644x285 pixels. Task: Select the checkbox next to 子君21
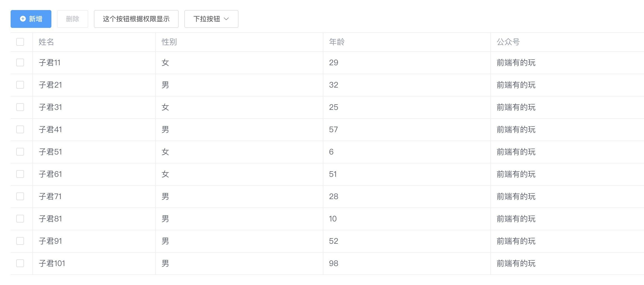coord(20,85)
